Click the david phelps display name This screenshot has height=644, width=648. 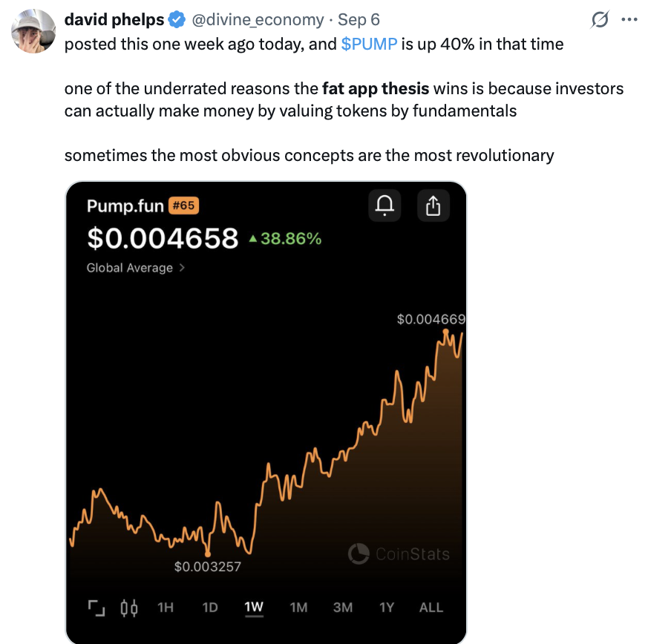(116, 19)
